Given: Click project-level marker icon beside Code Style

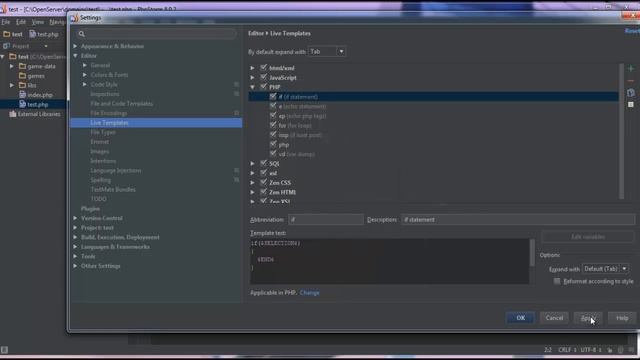Looking at the screenshot, I should pyautogui.click(x=236, y=84).
